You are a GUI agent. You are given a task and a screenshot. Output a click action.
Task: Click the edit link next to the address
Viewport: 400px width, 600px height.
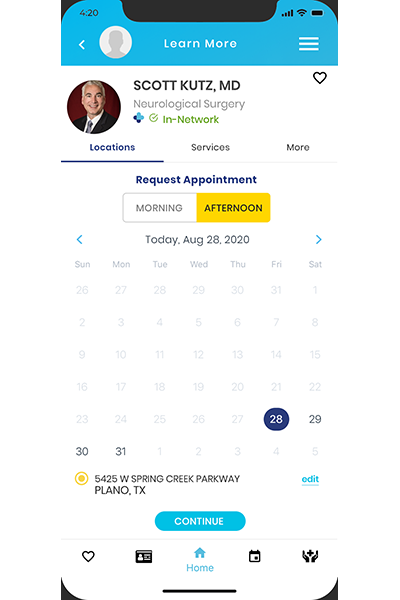[310, 479]
